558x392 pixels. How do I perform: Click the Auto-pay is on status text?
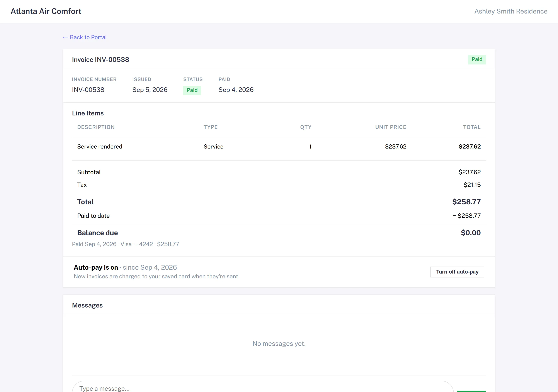point(96,267)
